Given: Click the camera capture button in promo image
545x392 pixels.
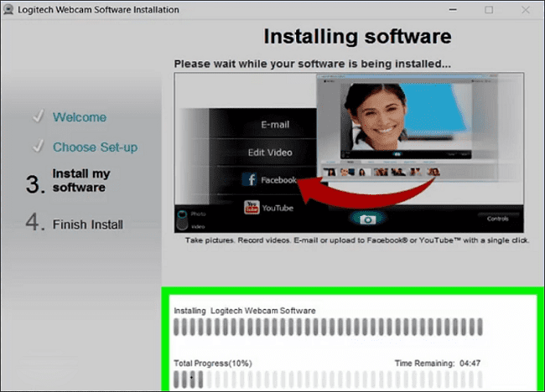Looking at the screenshot, I should pos(367,219).
